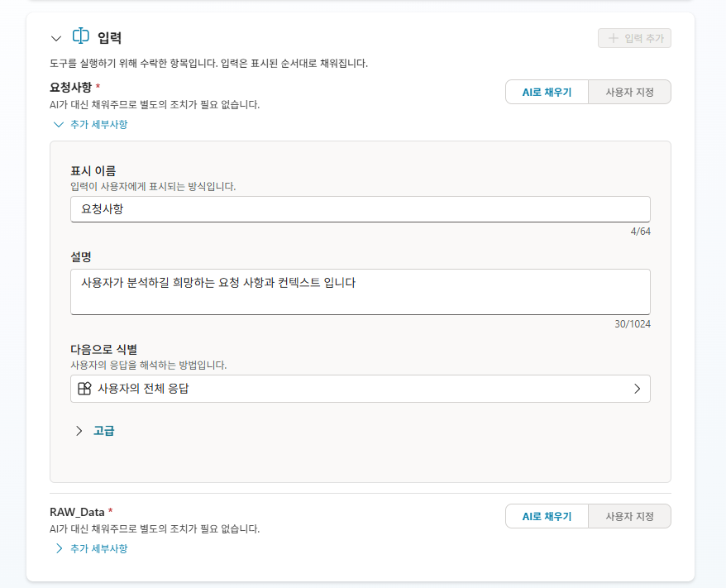This screenshot has width=726, height=588.
Task: Click the 고급 label link
Action: point(103,431)
